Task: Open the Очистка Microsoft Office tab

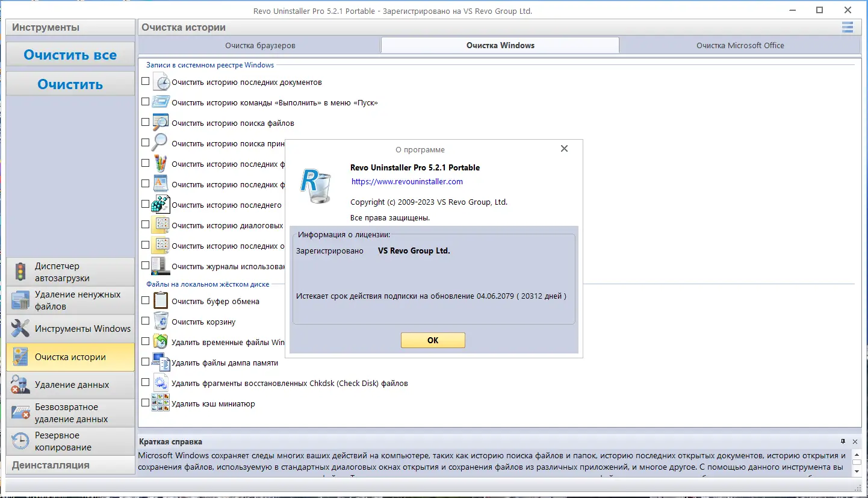Action: (740, 45)
